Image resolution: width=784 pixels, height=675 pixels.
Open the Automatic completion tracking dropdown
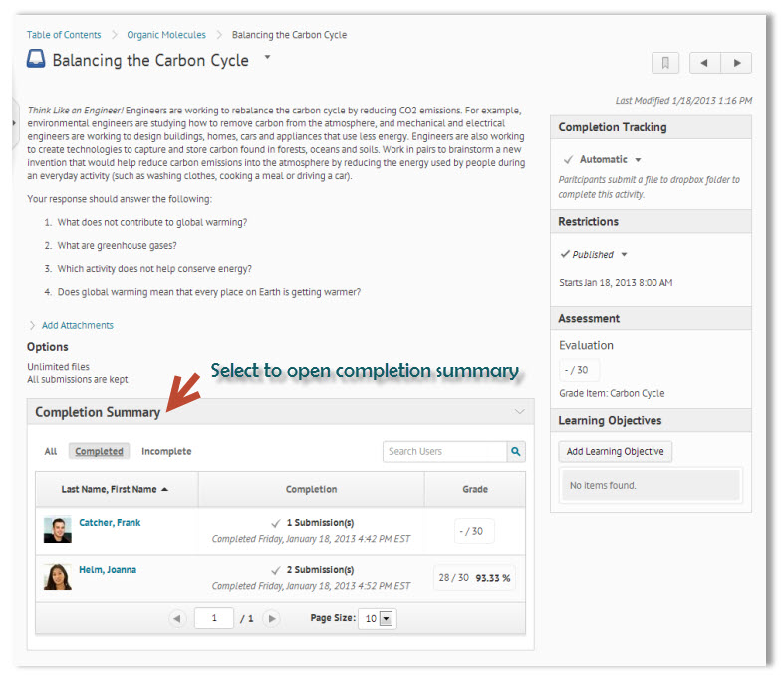tap(638, 160)
